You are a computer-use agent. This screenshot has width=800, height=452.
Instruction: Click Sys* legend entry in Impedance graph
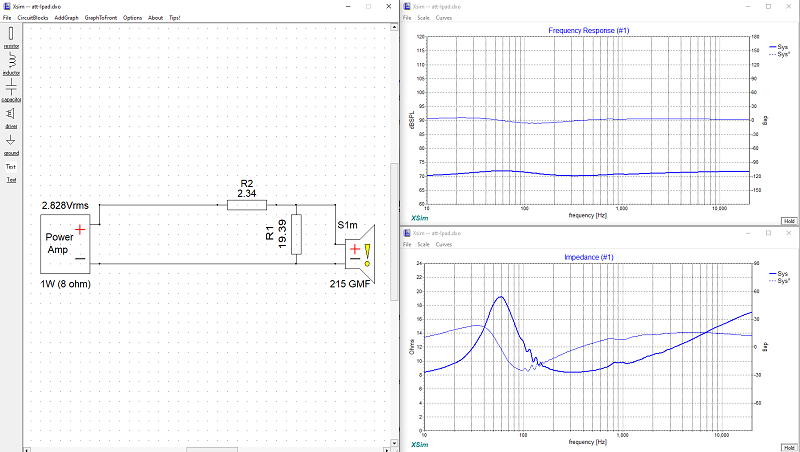coord(780,281)
